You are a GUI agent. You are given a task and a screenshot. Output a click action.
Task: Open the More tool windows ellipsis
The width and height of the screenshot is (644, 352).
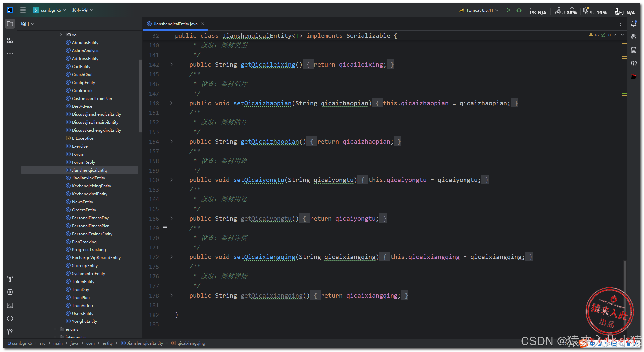(x=10, y=54)
